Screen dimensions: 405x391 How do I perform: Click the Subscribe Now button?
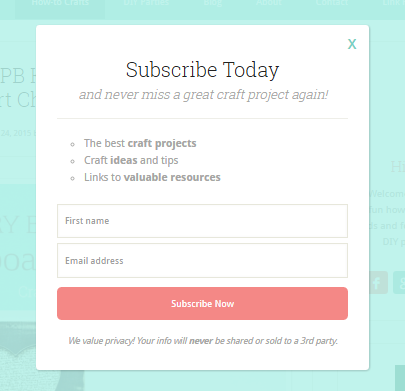click(x=202, y=304)
